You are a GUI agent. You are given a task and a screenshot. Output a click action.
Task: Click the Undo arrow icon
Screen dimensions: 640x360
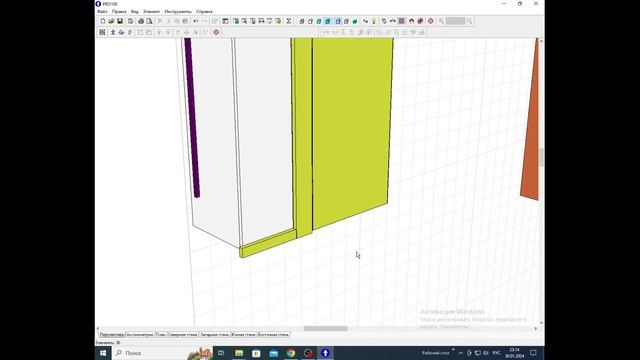(x=196, y=21)
